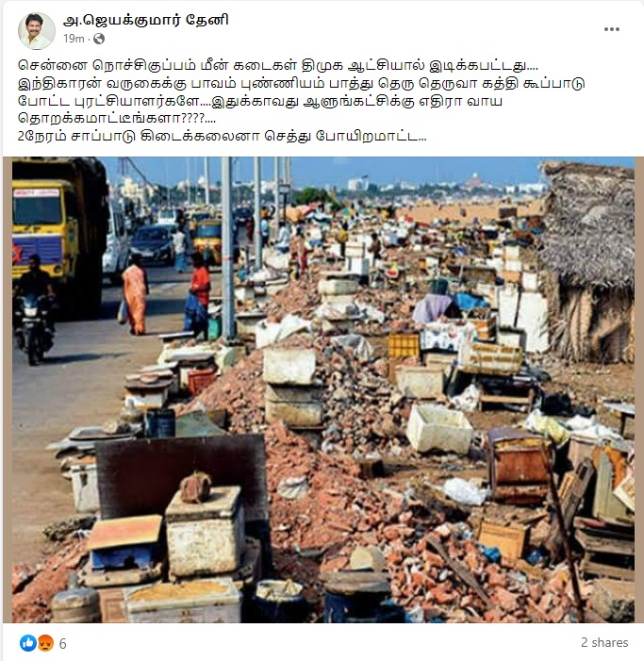Image resolution: width=644 pixels, height=661 pixels.
Task: Click the thatched hut in the photo
Action: coord(586,262)
